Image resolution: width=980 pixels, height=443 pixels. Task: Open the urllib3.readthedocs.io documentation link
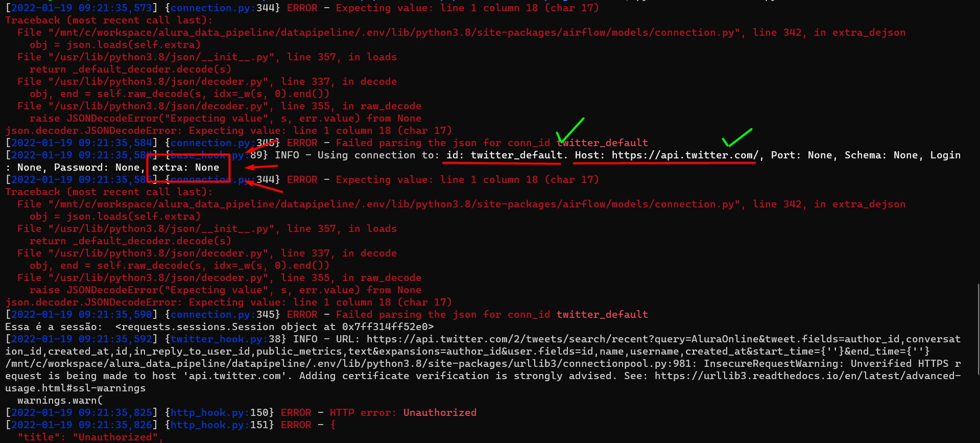pyautogui.click(x=807, y=376)
